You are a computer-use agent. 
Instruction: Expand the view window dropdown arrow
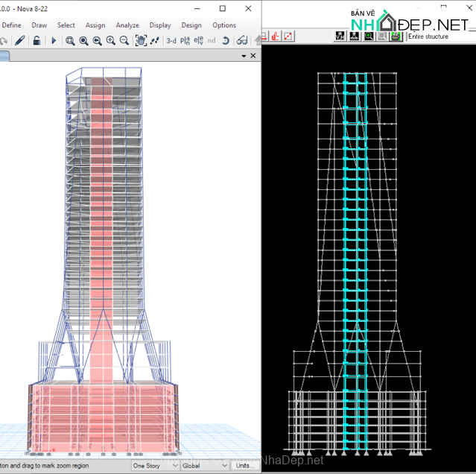[x=244, y=56]
